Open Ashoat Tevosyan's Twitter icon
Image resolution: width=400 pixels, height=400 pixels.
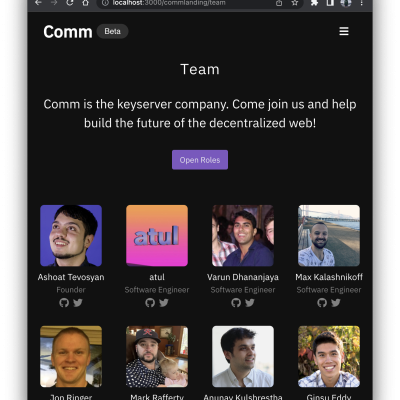point(78,302)
